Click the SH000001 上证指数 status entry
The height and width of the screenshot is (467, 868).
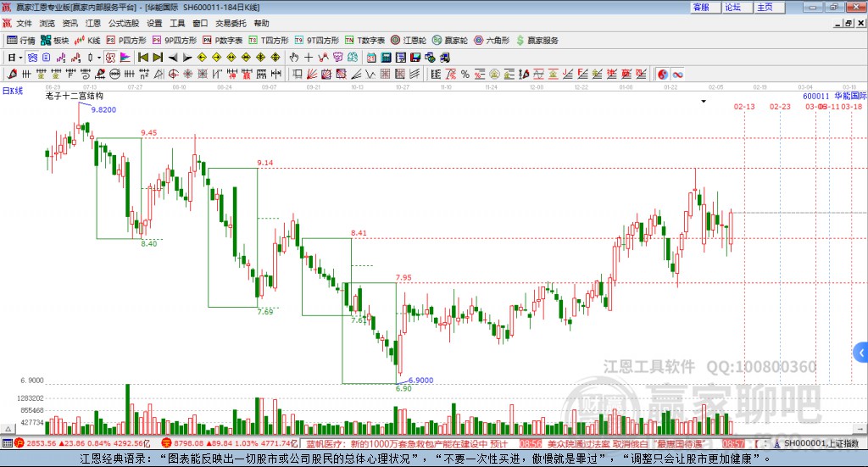[821, 443]
